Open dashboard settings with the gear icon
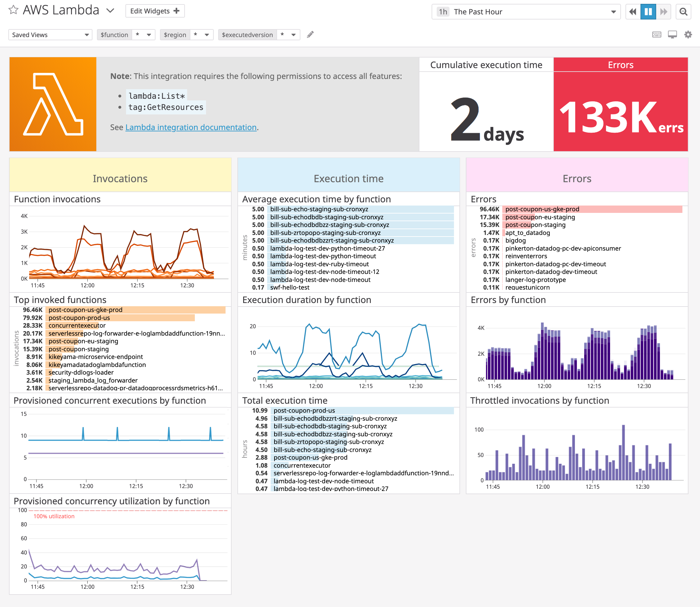The image size is (700, 607). coord(688,34)
